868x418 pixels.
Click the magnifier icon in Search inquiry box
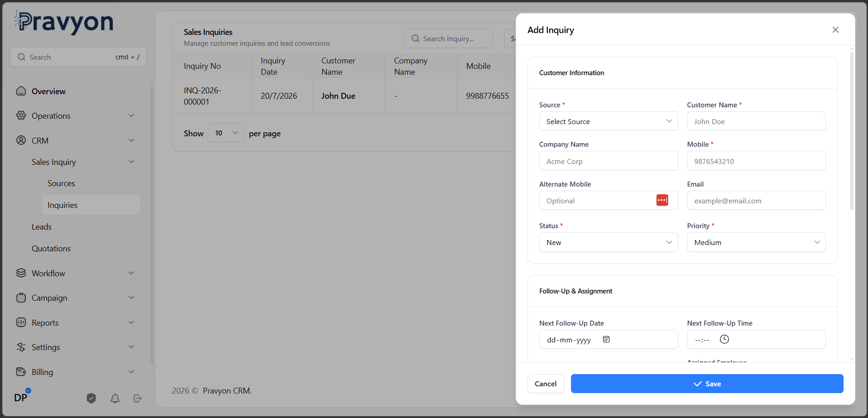pyautogui.click(x=415, y=38)
